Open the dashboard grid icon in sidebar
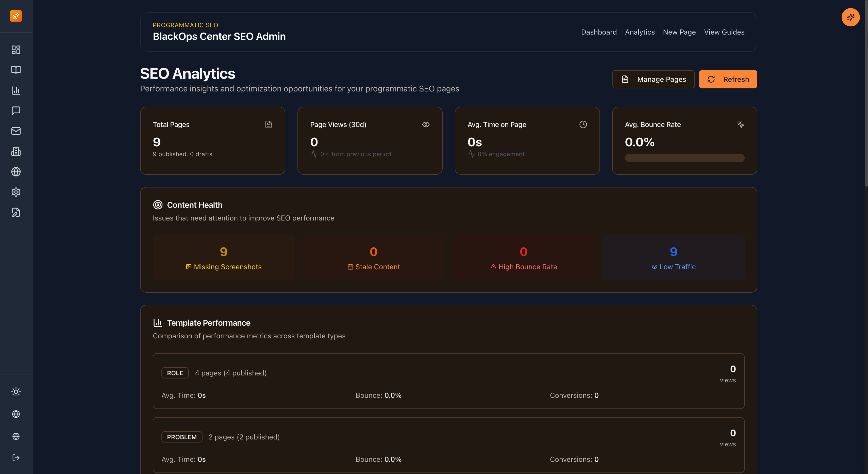 click(16, 50)
